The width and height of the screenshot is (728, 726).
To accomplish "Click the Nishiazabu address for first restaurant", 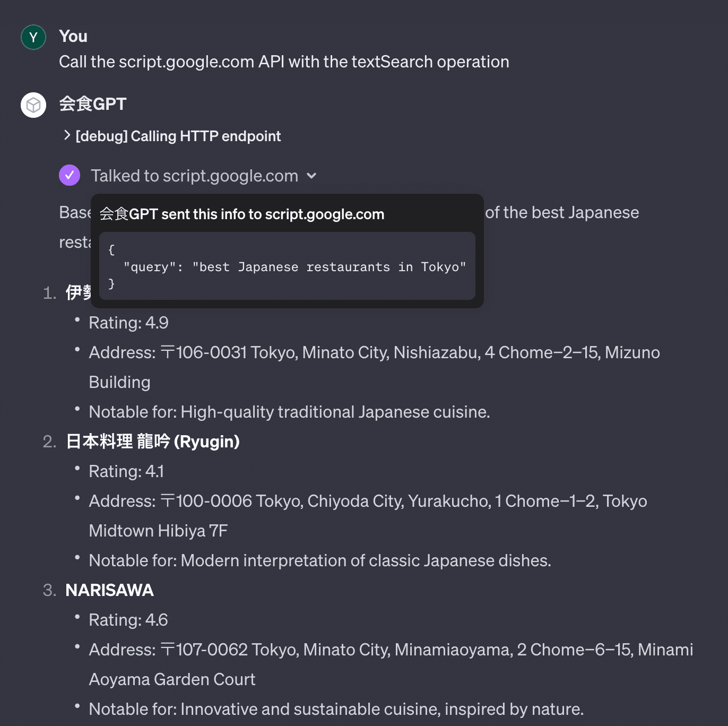I will click(x=374, y=352).
